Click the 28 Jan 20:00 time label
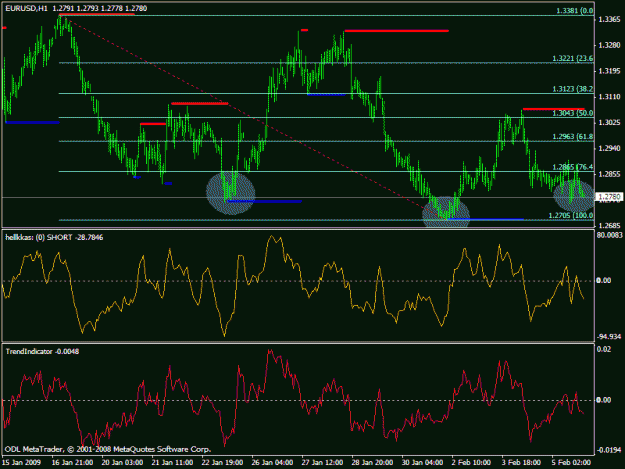The width and height of the screenshot is (625, 469). click(x=372, y=463)
